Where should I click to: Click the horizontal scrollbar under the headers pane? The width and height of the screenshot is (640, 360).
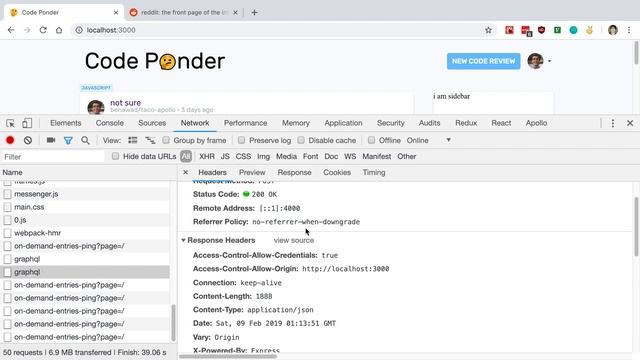click(228, 356)
